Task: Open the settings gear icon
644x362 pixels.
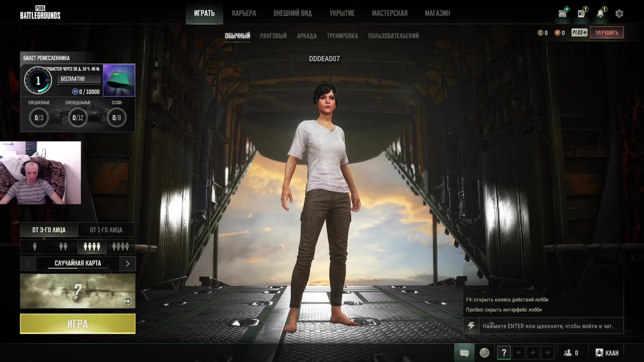Action: [x=619, y=14]
